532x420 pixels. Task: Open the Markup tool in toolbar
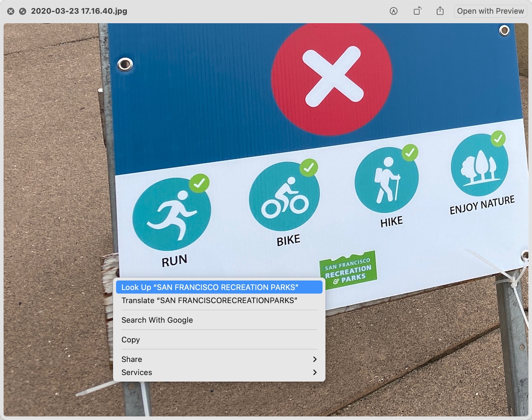(393, 11)
